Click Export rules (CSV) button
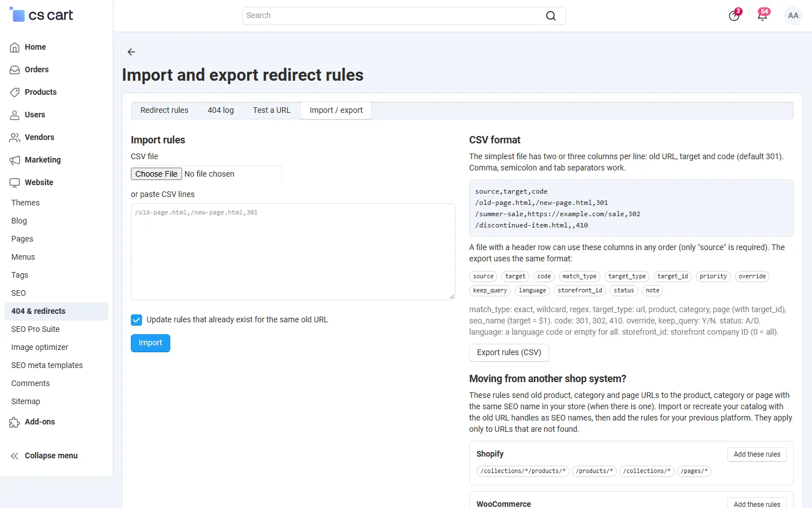The height and width of the screenshot is (508, 812). point(509,353)
